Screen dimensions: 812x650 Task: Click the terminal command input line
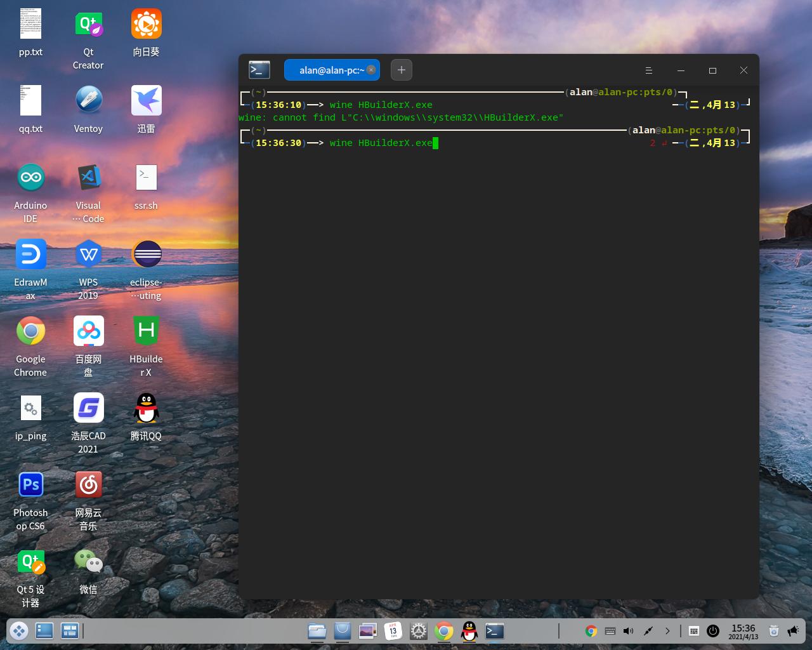coord(381,143)
